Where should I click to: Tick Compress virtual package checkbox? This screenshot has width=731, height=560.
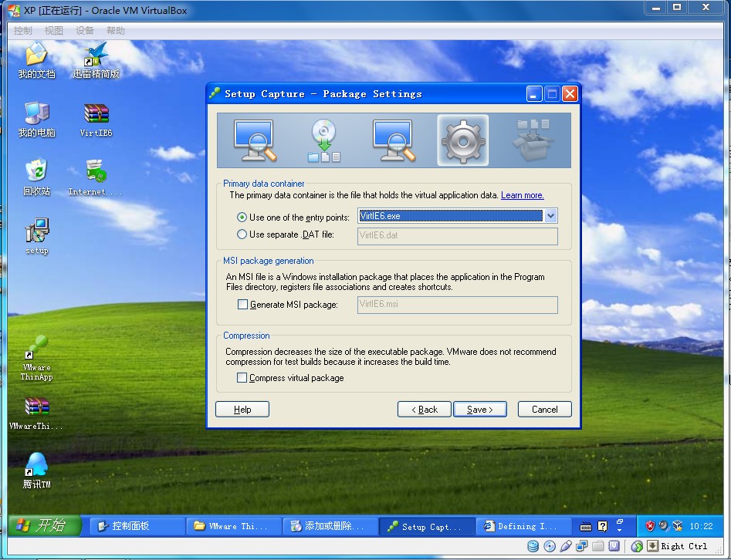(x=242, y=378)
